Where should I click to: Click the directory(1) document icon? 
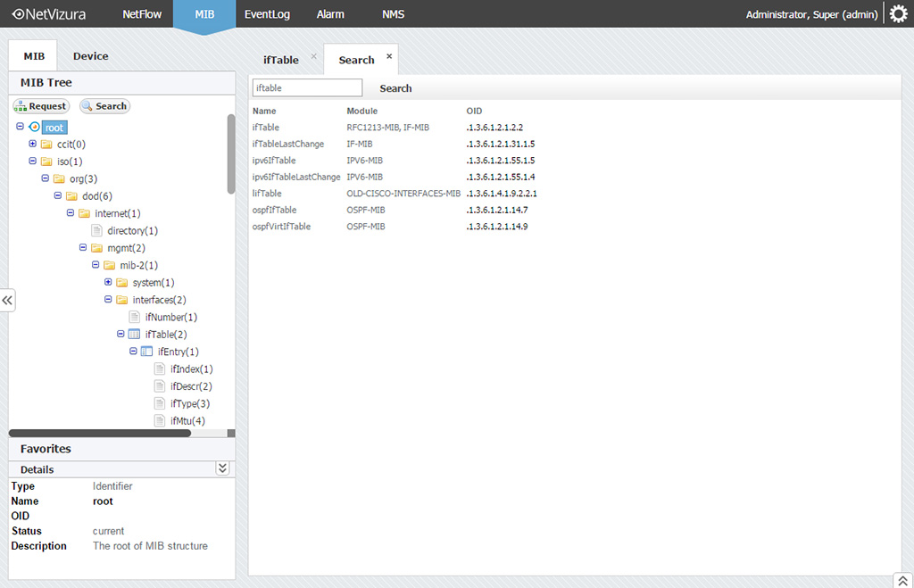96,230
